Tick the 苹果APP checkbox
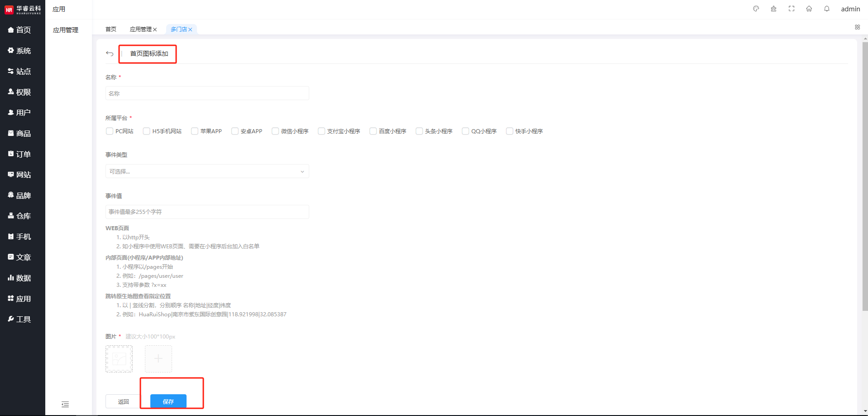This screenshot has height=416, width=868. click(195, 131)
